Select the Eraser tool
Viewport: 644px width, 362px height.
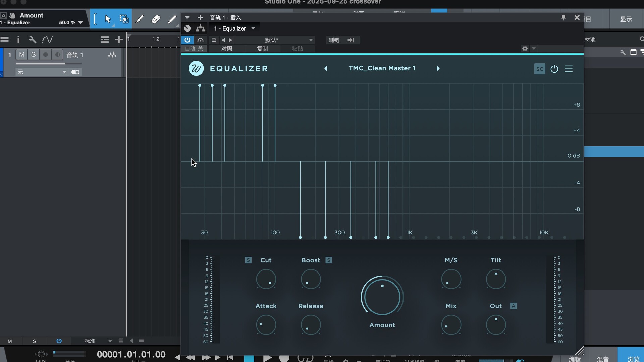(x=156, y=19)
